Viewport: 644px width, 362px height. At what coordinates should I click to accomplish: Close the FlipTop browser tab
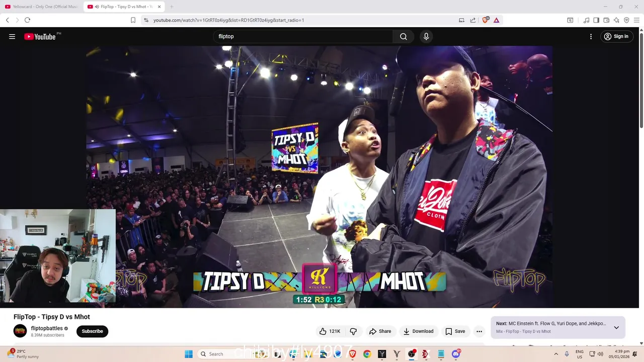(159, 7)
